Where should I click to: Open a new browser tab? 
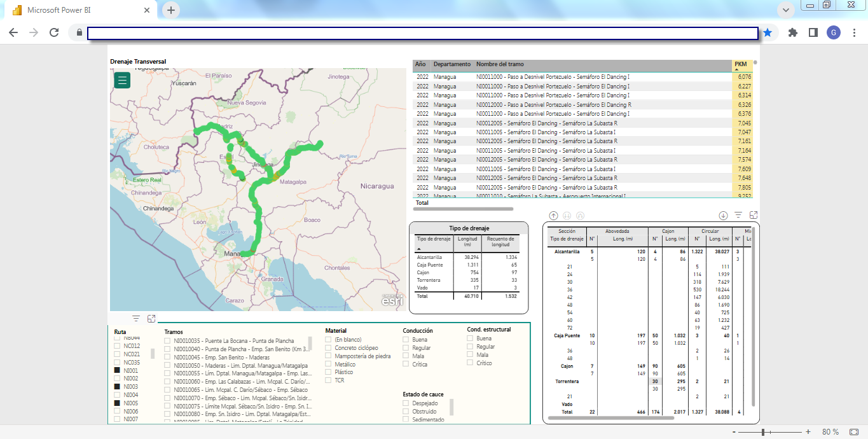171,10
